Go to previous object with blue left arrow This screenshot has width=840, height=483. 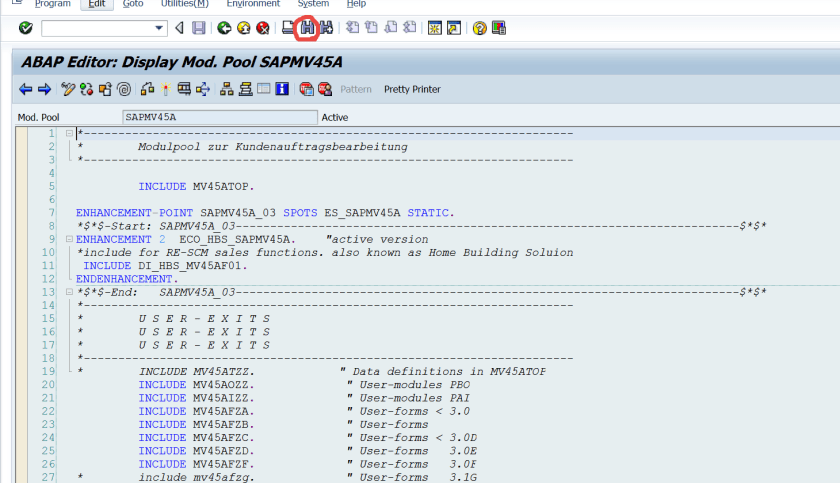click(x=26, y=89)
